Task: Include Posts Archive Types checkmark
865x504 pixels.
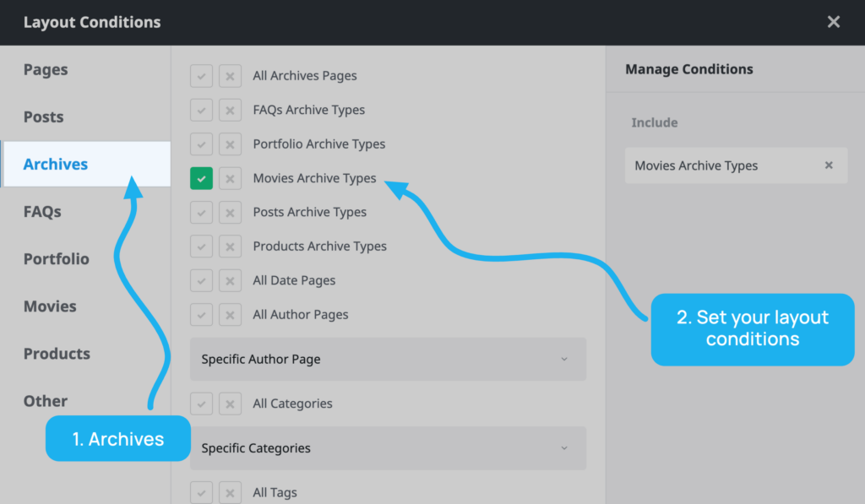Action: tap(201, 212)
